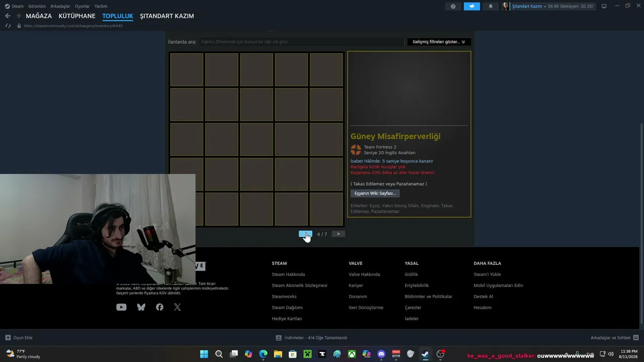The width and height of the screenshot is (644, 362).
Task: Reload the page with the refresh icon
Action: [x=8, y=26]
